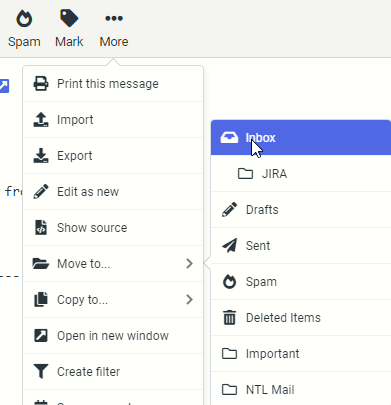Move message to Important folder

click(x=301, y=354)
